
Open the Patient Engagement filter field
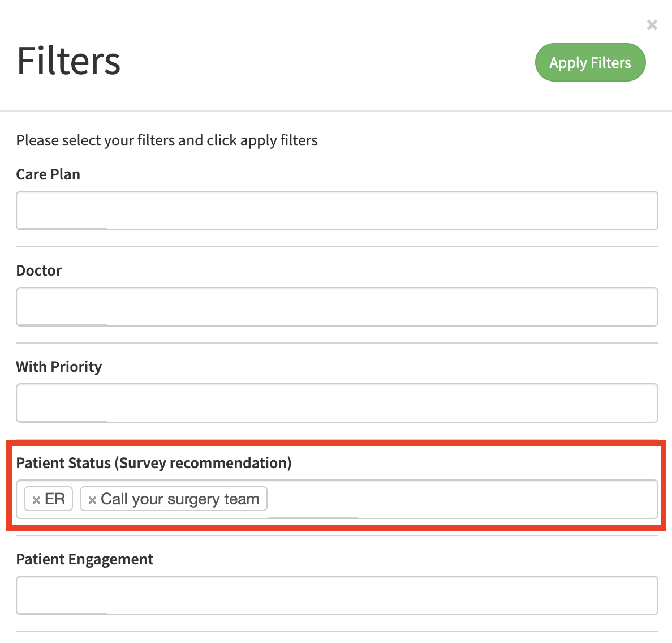click(337, 595)
